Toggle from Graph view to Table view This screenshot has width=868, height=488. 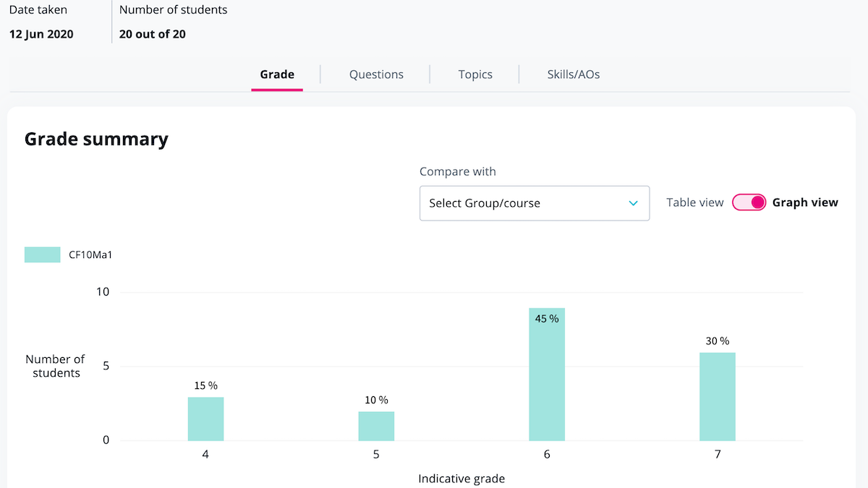point(749,202)
